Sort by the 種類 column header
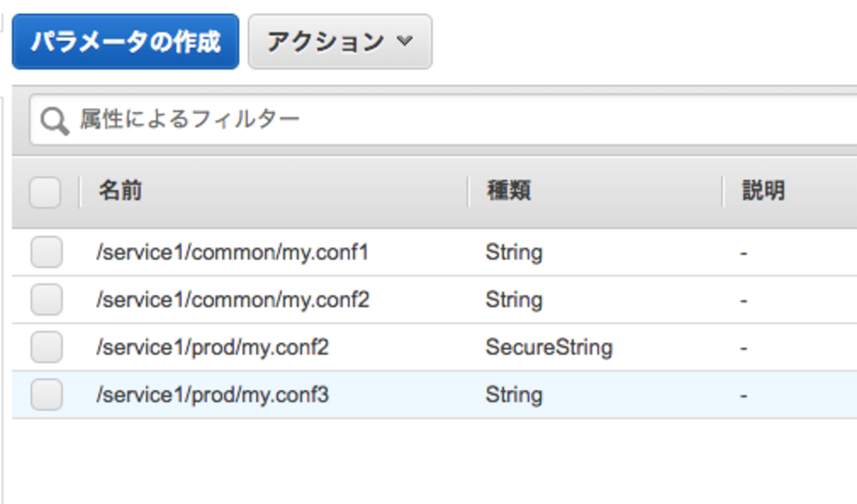The image size is (857, 504). coord(508,192)
